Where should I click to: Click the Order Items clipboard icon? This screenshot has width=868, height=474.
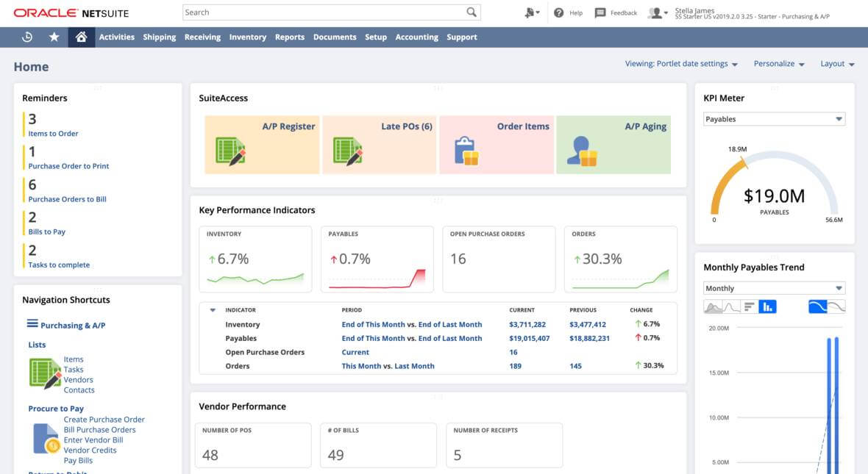(x=466, y=151)
